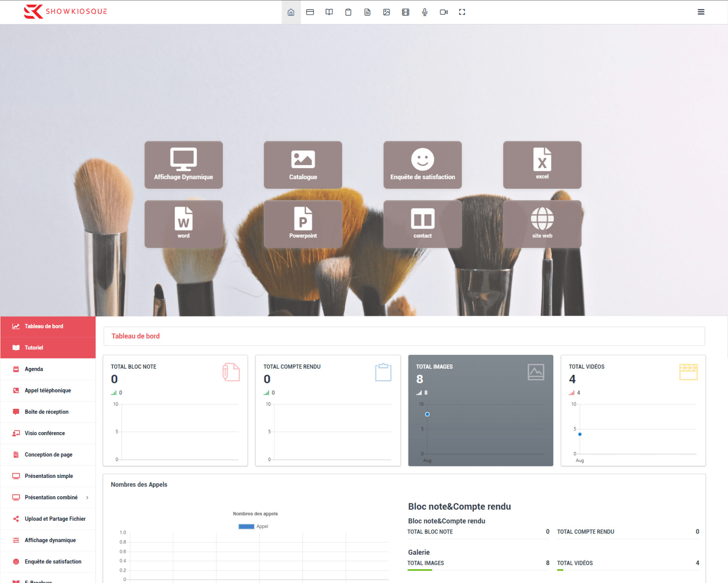Select the film strip icon in top toolbar
The width and height of the screenshot is (728, 583).
[x=405, y=12]
